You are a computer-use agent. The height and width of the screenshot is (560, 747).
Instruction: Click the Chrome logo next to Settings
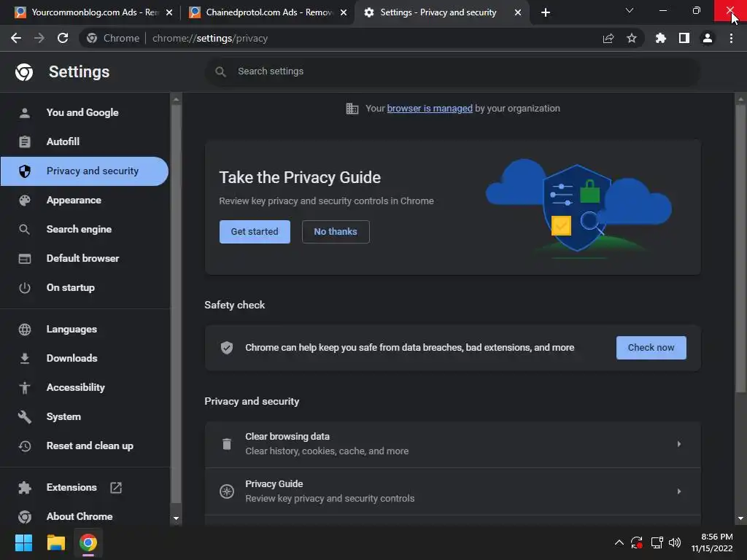pyautogui.click(x=24, y=72)
